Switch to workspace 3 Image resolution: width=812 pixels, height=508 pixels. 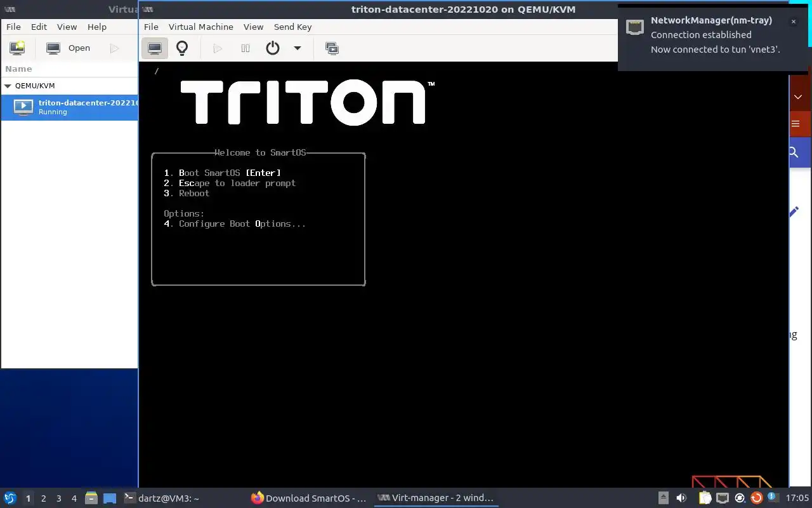click(58, 498)
